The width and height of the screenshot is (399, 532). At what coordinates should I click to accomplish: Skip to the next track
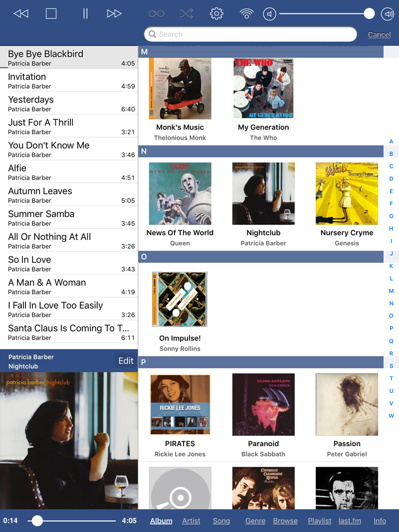tap(114, 13)
